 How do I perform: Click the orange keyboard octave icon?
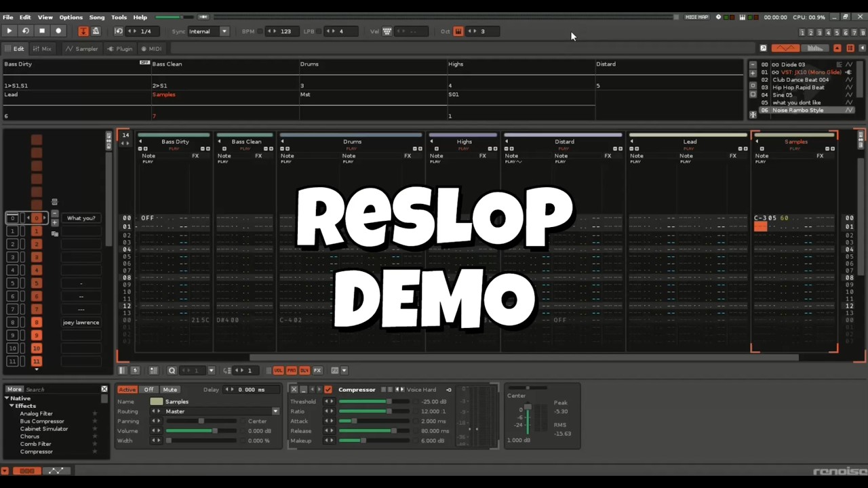pyautogui.click(x=458, y=31)
